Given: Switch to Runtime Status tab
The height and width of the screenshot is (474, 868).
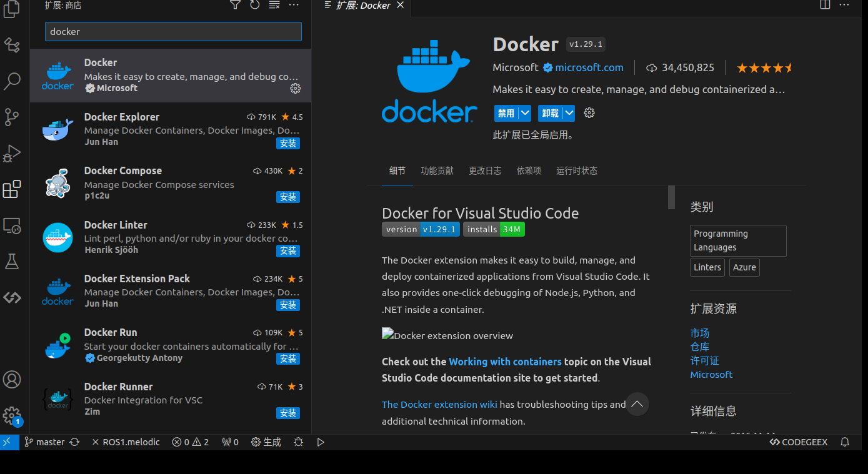Looking at the screenshot, I should click(577, 170).
